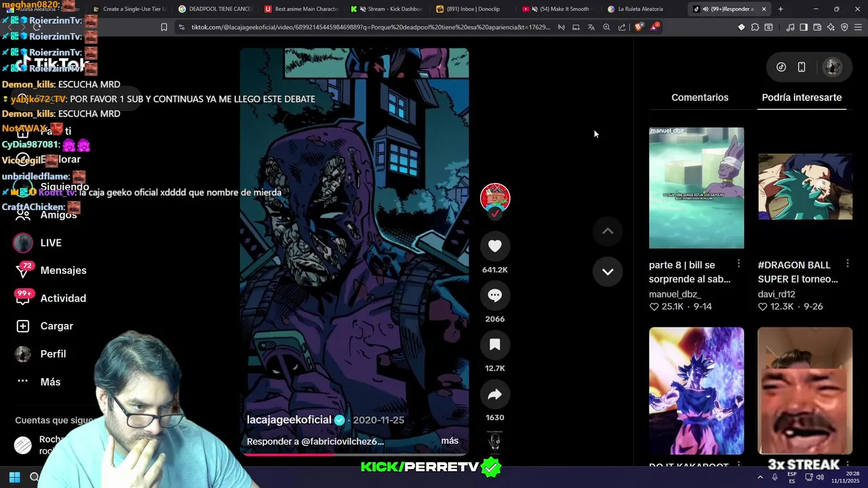Switch to Stream - Kick Dashboard tab
Viewport: 868px width, 488px height.
(x=387, y=9)
